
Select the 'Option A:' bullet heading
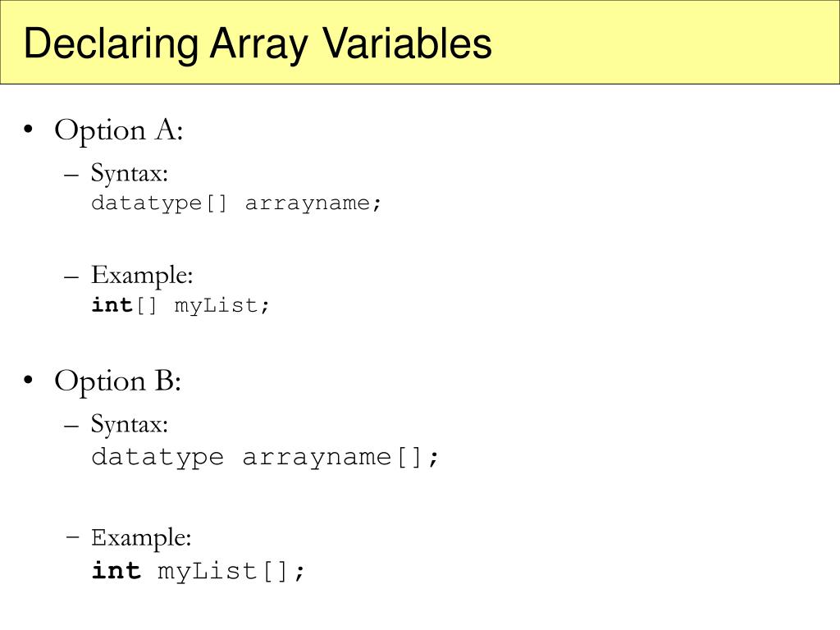click(118, 130)
